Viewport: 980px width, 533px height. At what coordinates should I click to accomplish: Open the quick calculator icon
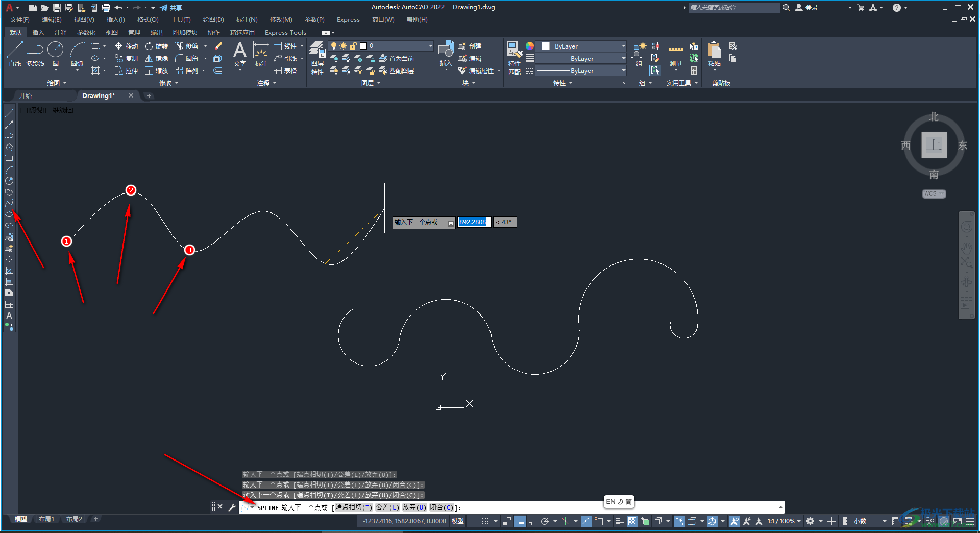click(694, 70)
